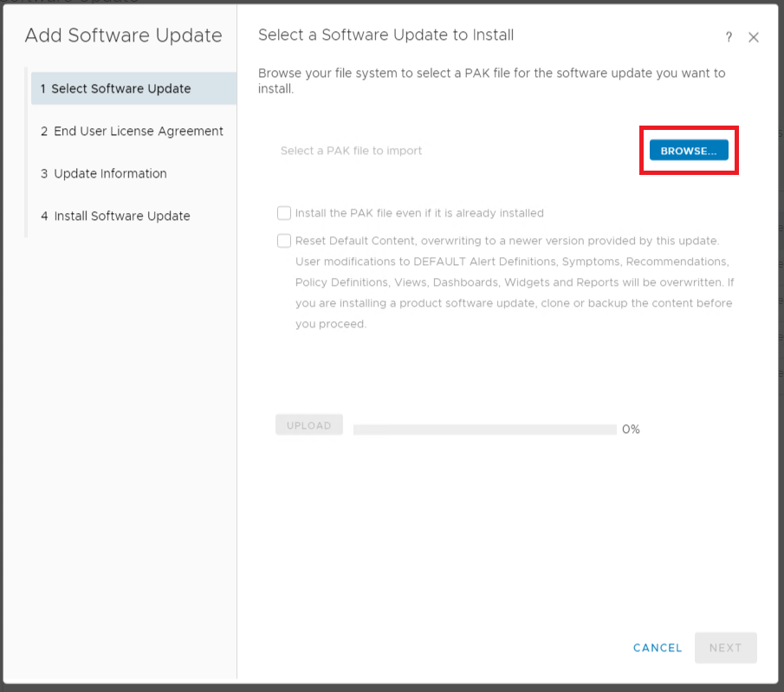Close the Add Software Update dialog
784x692 pixels.
pos(754,37)
